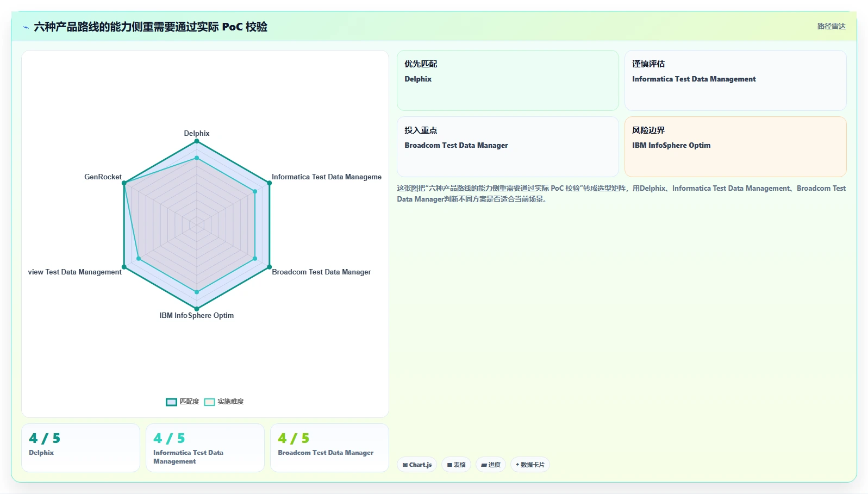Click the 进度 tag chip

click(x=491, y=465)
